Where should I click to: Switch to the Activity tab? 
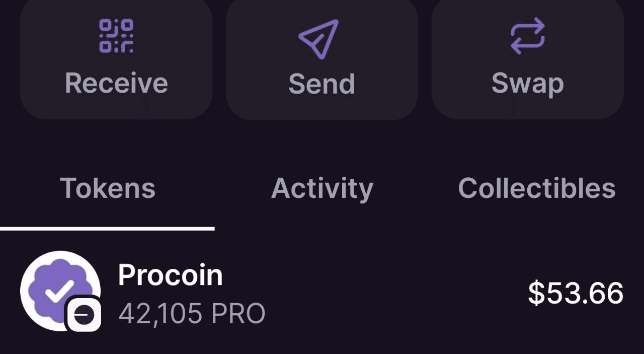point(322,189)
